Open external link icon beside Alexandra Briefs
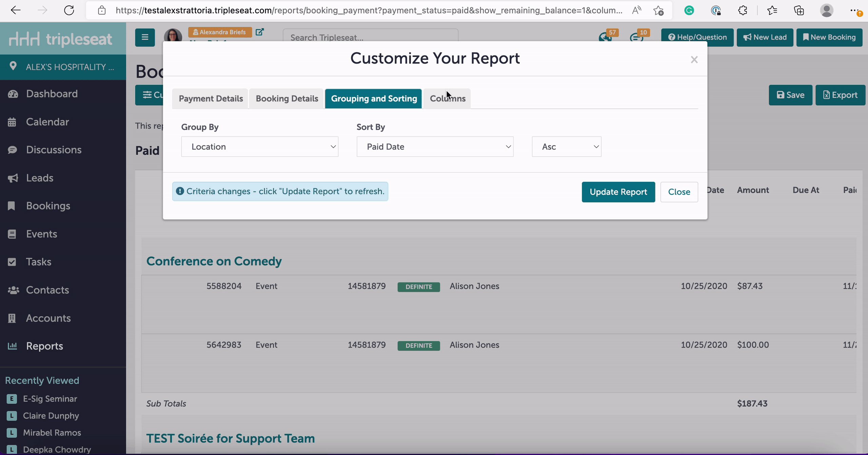This screenshot has height=455, width=868. [260, 32]
